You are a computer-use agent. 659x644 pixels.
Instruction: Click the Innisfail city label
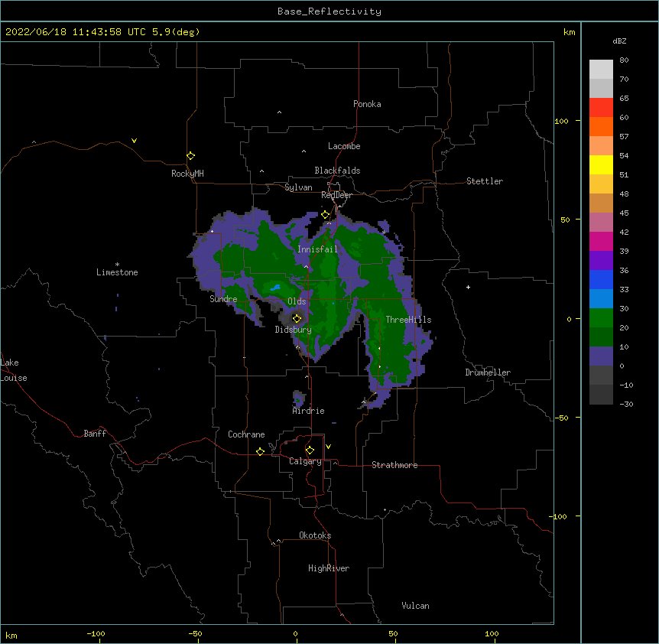[x=318, y=249]
